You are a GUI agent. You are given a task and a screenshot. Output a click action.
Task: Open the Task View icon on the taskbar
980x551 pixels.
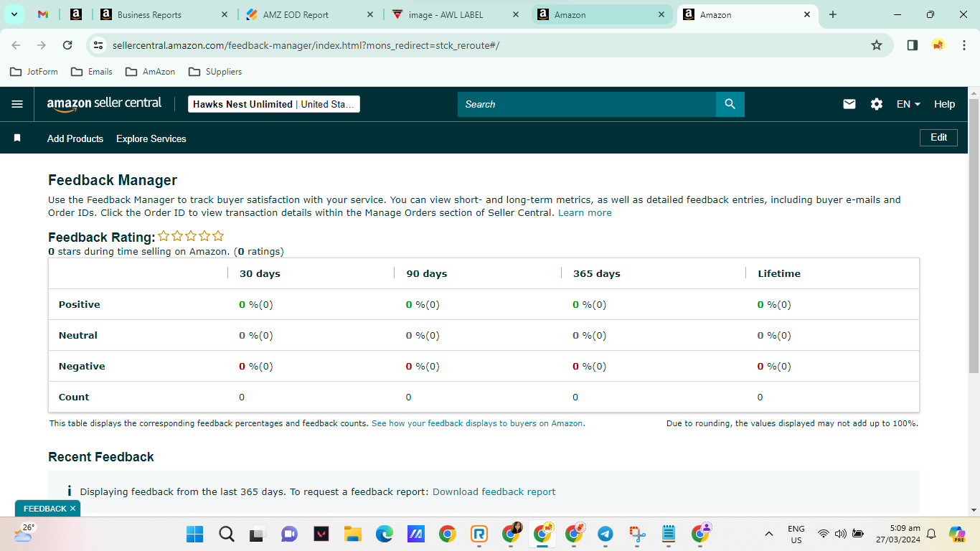coord(258,534)
